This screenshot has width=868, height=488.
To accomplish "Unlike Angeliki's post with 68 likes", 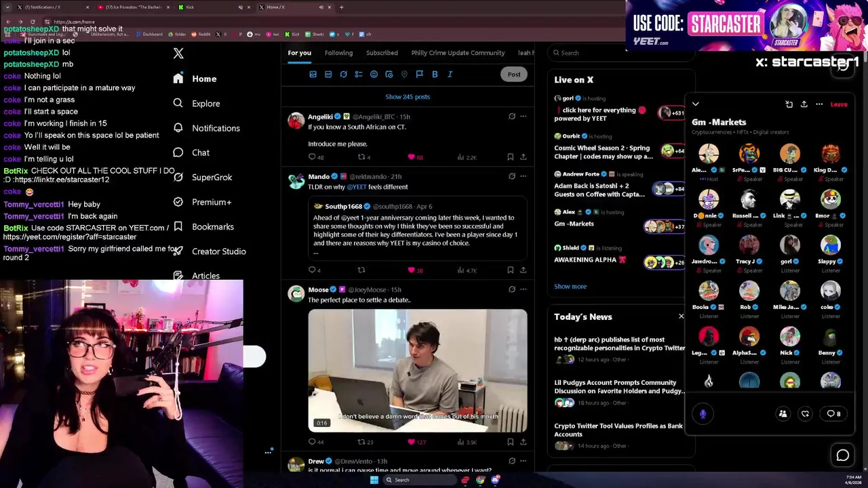I will click(x=411, y=157).
